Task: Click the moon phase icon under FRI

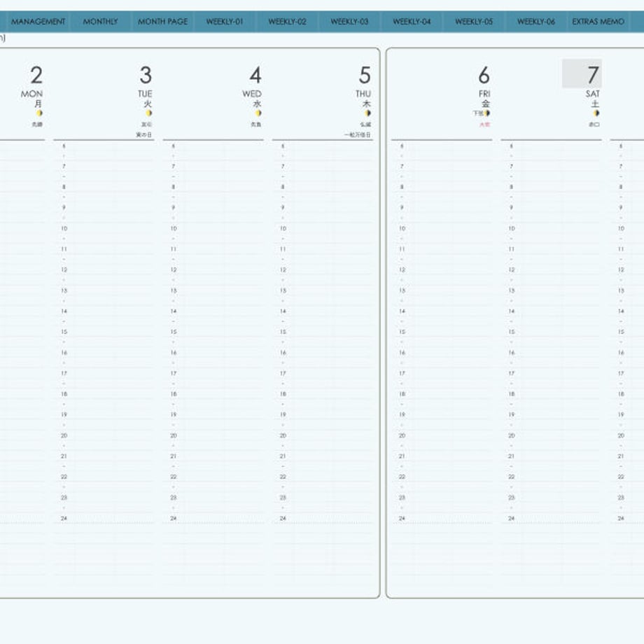Action: click(487, 113)
